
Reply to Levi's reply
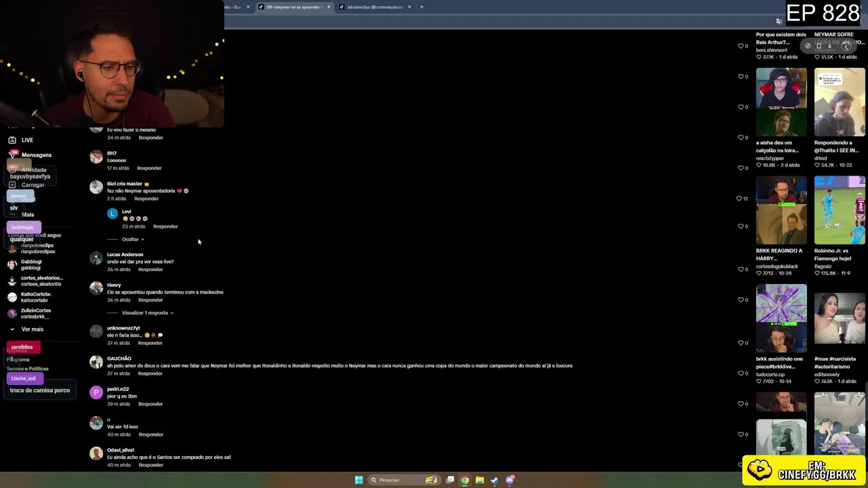[165, 226]
